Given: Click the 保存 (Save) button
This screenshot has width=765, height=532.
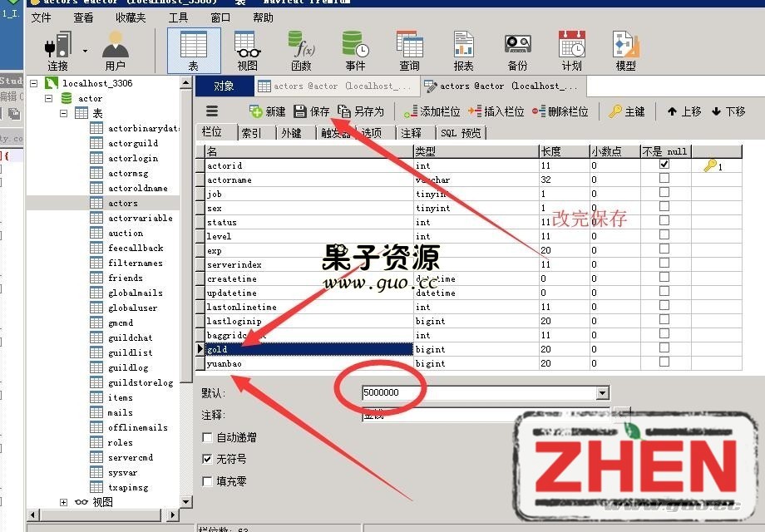Looking at the screenshot, I should 312,111.
